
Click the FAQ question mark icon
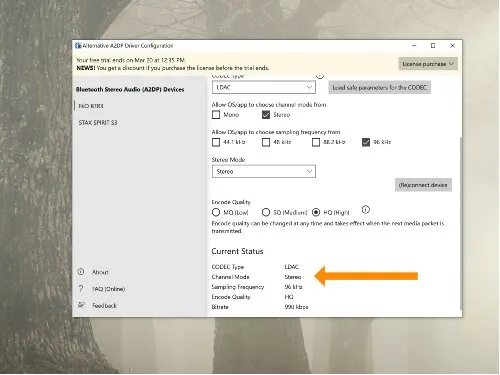tap(81, 288)
